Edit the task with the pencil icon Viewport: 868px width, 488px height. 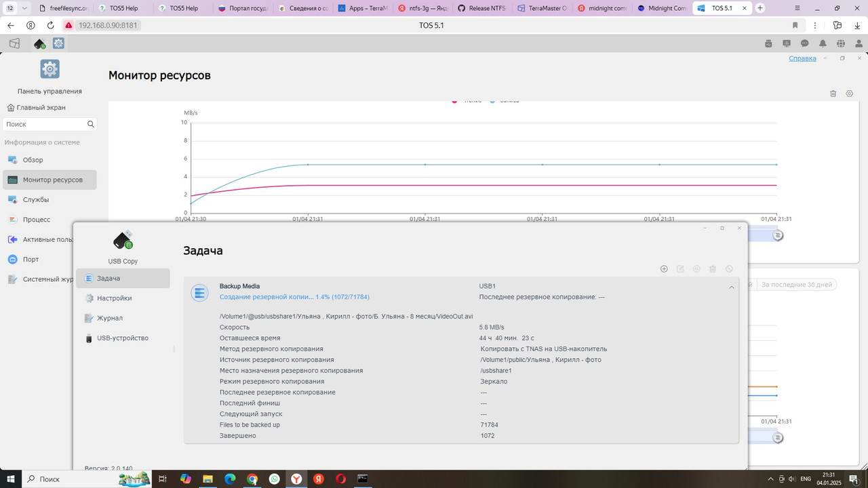click(x=680, y=268)
